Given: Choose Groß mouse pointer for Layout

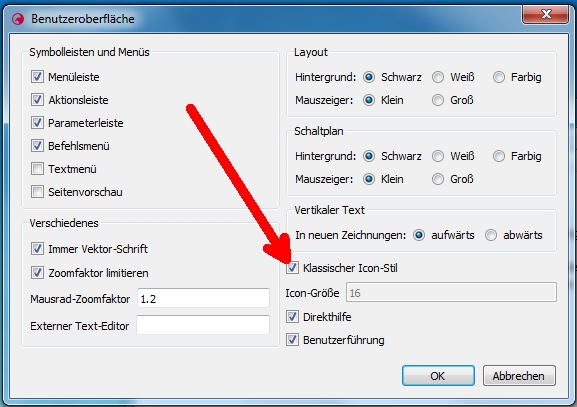Looking at the screenshot, I should click(x=438, y=100).
